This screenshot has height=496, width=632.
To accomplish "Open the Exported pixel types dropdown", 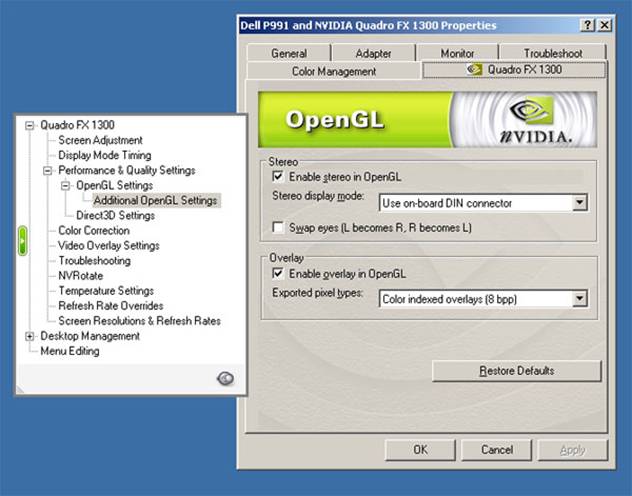I will pos(580,298).
